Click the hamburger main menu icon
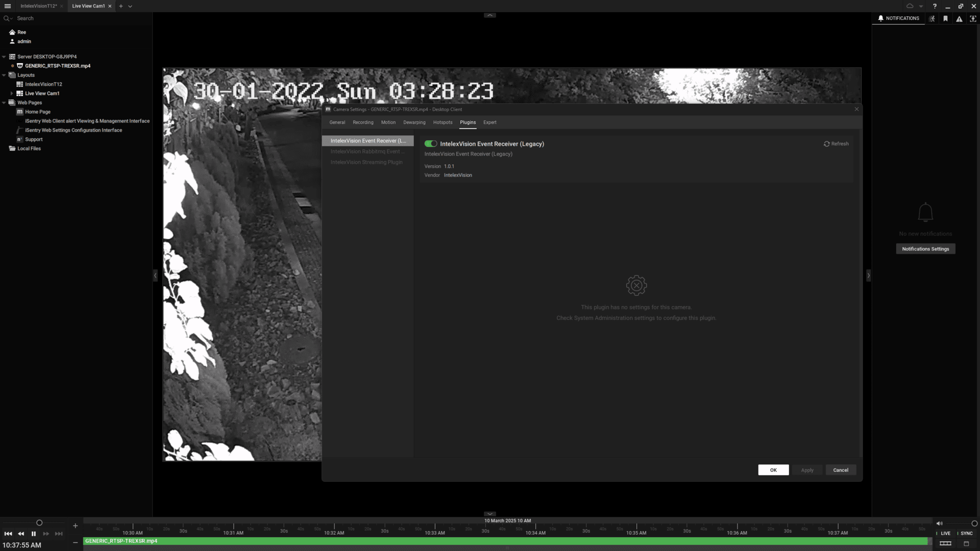 tap(8, 6)
